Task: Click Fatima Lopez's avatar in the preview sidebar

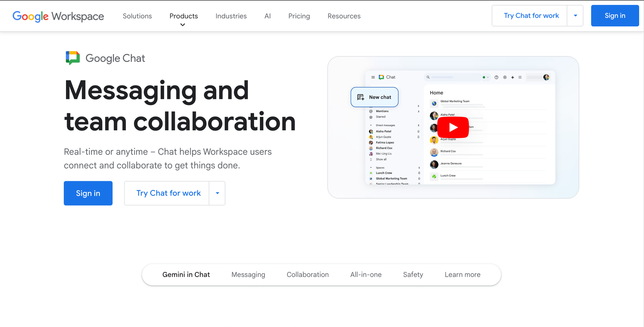Action: (x=371, y=143)
